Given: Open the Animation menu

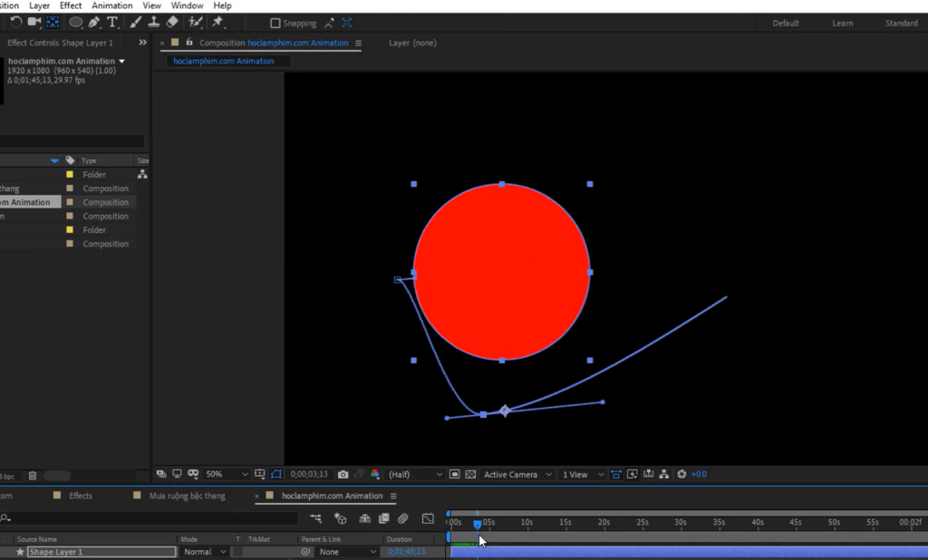Looking at the screenshot, I should click(x=111, y=5).
